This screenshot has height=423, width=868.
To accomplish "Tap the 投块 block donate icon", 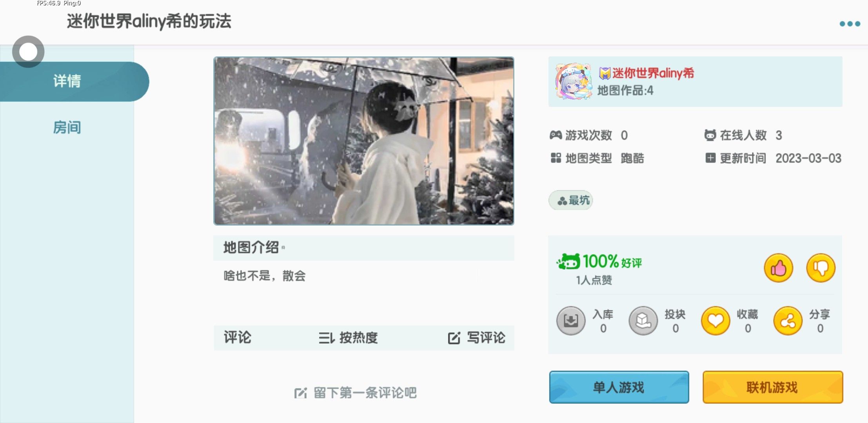I will point(643,321).
